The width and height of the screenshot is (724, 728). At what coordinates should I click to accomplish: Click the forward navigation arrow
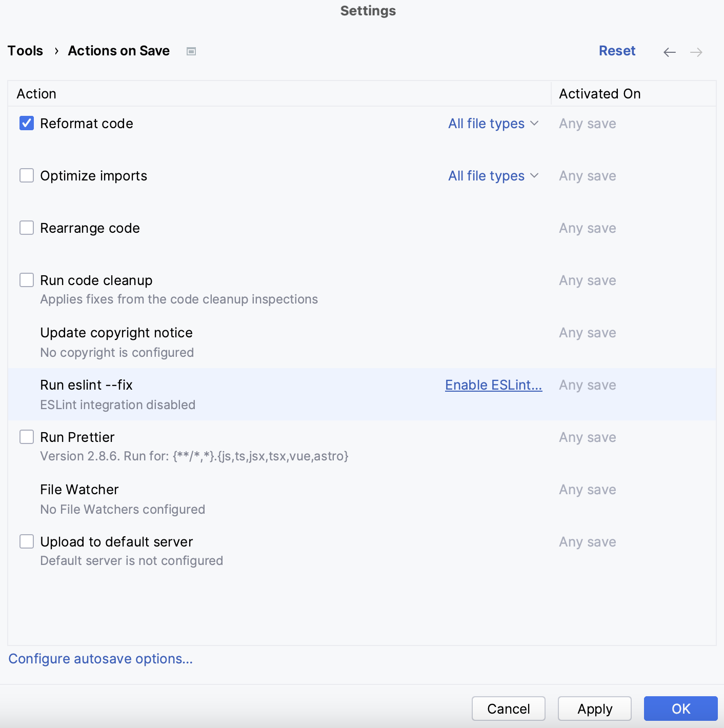pyautogui.click(x=696, y=52)
